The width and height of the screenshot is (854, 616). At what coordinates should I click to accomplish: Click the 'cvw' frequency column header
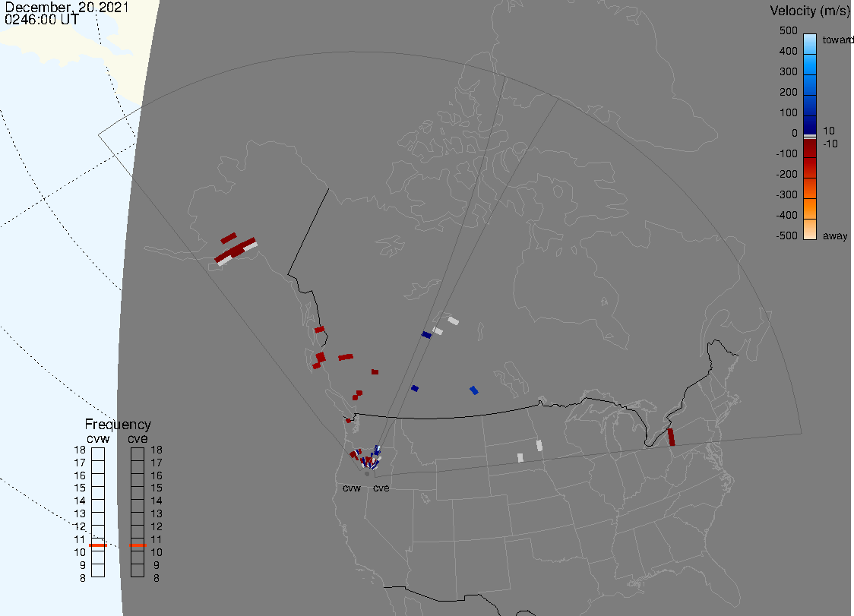click(x=98, y=439)
